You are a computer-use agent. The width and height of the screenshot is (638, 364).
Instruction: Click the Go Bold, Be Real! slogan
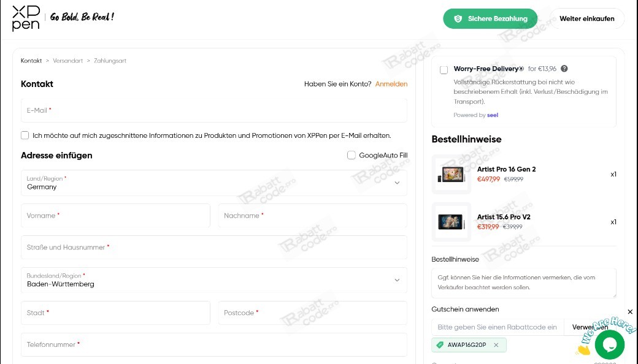tap(82, 17)
